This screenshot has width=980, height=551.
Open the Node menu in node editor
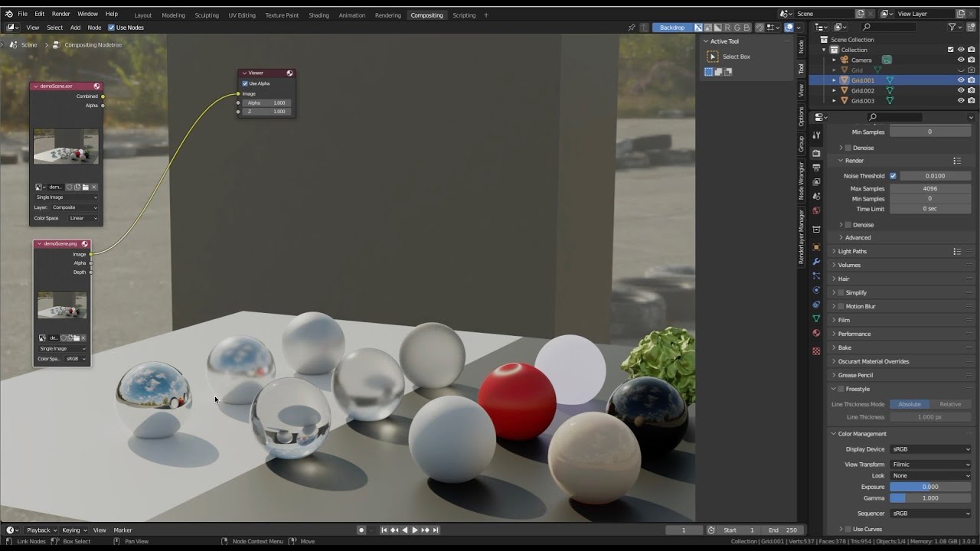tap(94, 28)
